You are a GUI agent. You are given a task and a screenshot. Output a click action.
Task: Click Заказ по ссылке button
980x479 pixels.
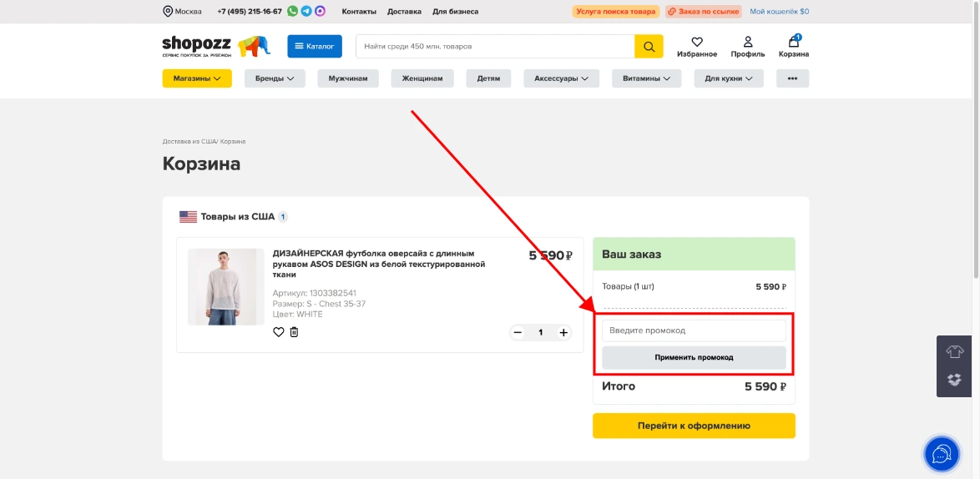[x=703, y=11]
